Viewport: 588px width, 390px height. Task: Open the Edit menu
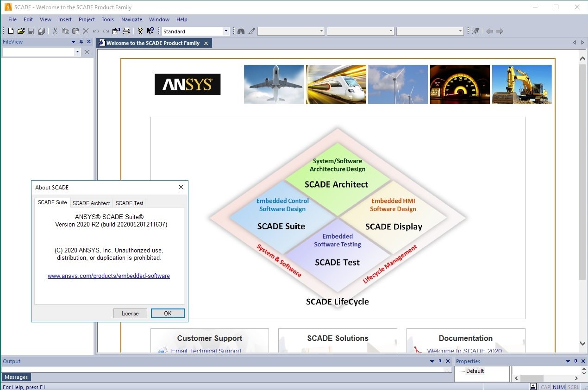(28, 19)
